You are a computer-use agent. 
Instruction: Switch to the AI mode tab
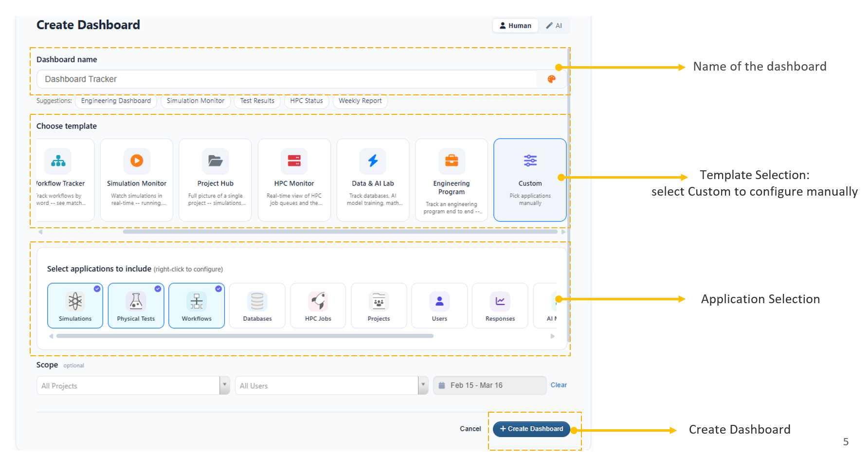click(x=554, y=26)
